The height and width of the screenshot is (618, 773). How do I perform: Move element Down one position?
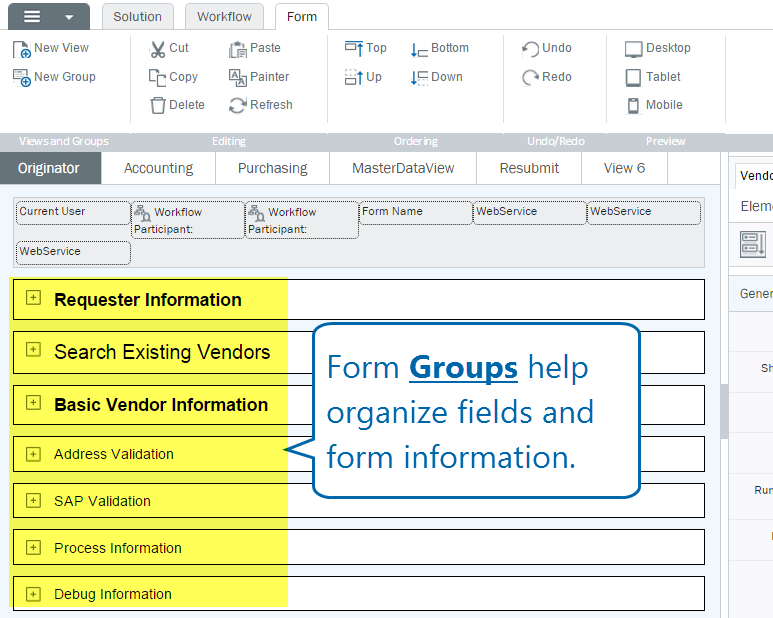coord(437,77)
